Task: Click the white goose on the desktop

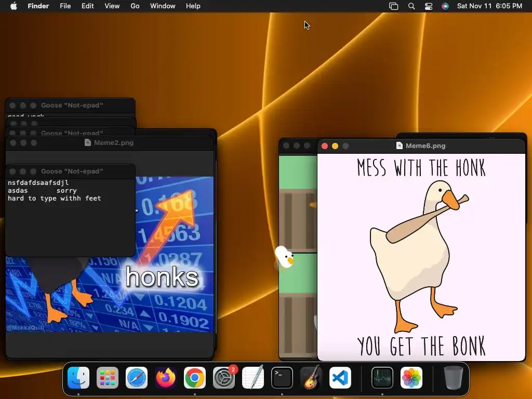Action: pos(284,257)
